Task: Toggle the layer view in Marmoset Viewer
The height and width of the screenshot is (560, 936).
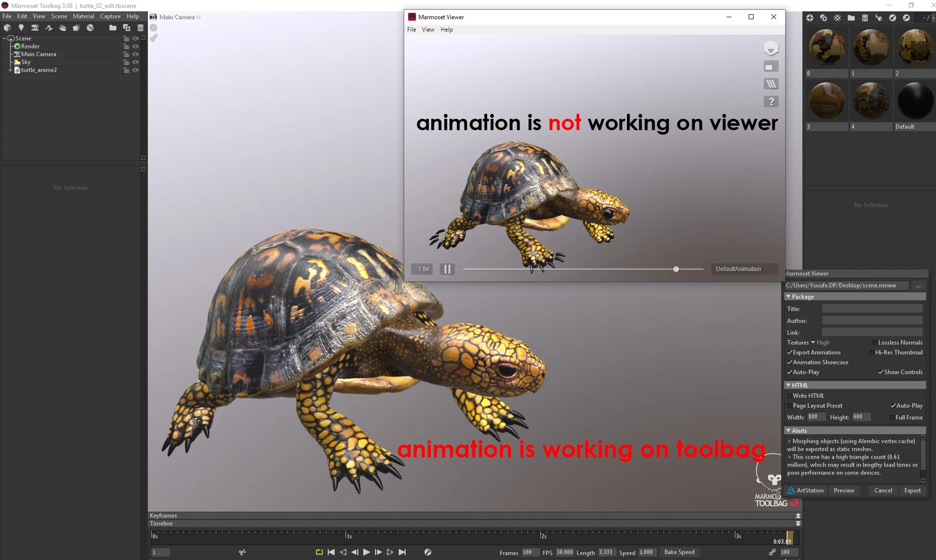Action: click(771, 84)
